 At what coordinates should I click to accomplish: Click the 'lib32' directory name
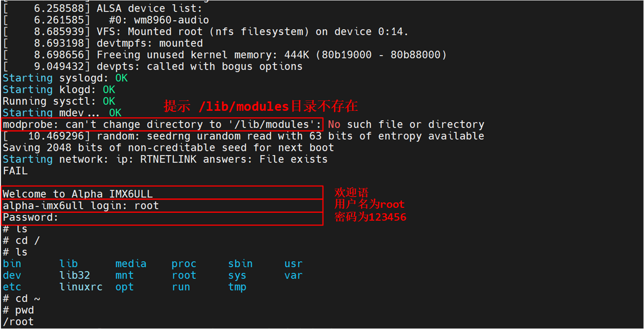click(74, 275)
